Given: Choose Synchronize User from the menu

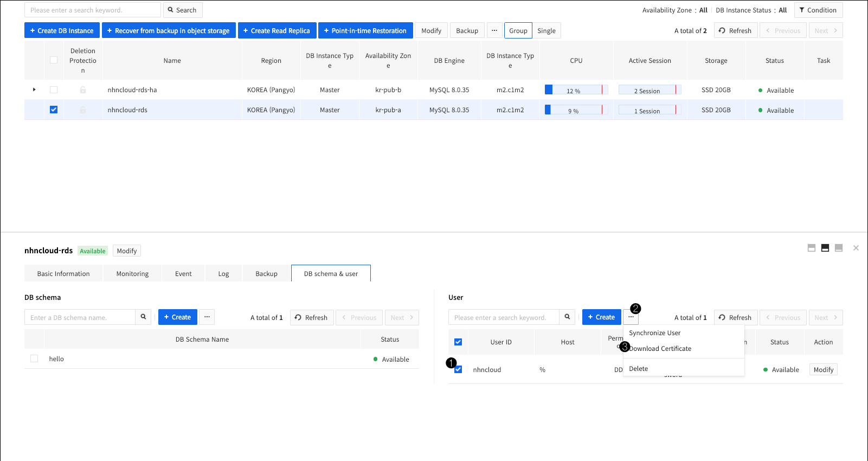Looking at the screenshot, I should (x=684, y=333).
